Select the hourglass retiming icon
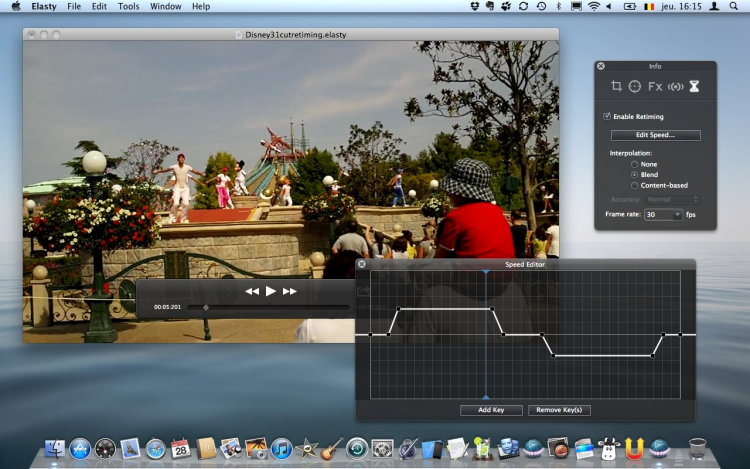This screenshot has width=750, height=469. (x=694, y=86)
